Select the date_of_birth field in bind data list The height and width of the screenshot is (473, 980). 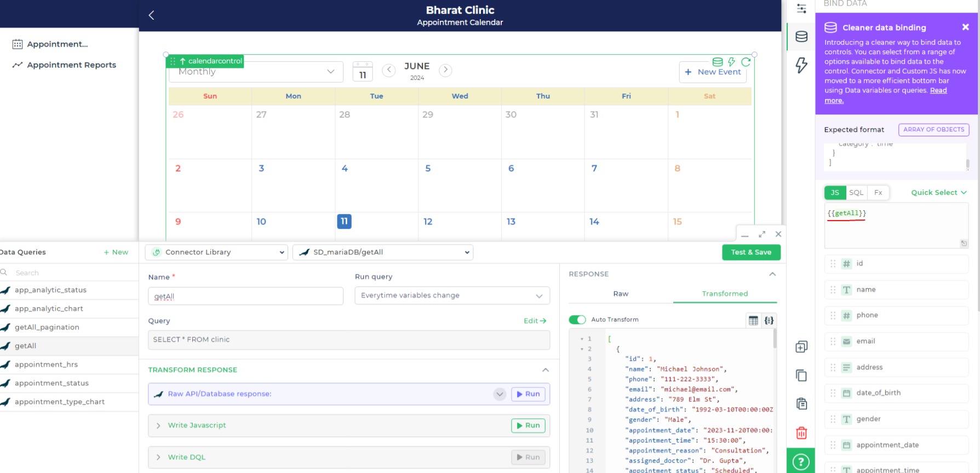[896, 393]
